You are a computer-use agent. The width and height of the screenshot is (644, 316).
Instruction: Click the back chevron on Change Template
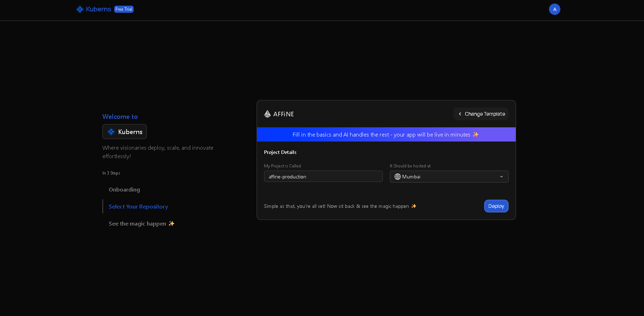460,114
